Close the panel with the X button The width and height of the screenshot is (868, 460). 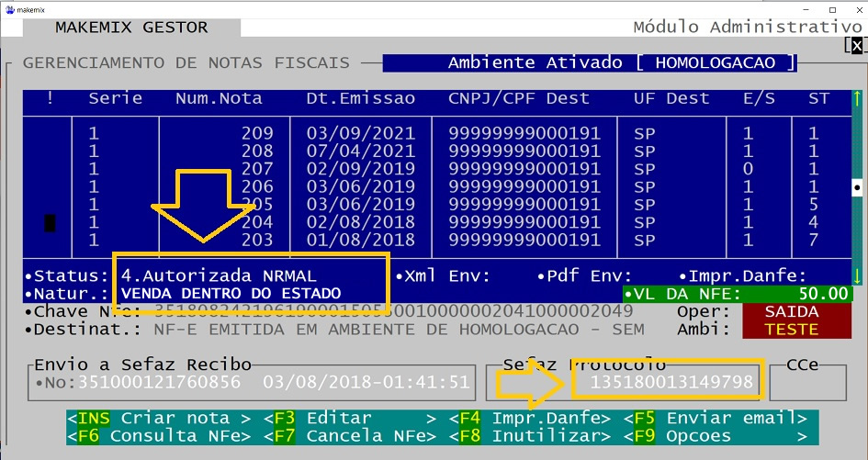point(856,45)
